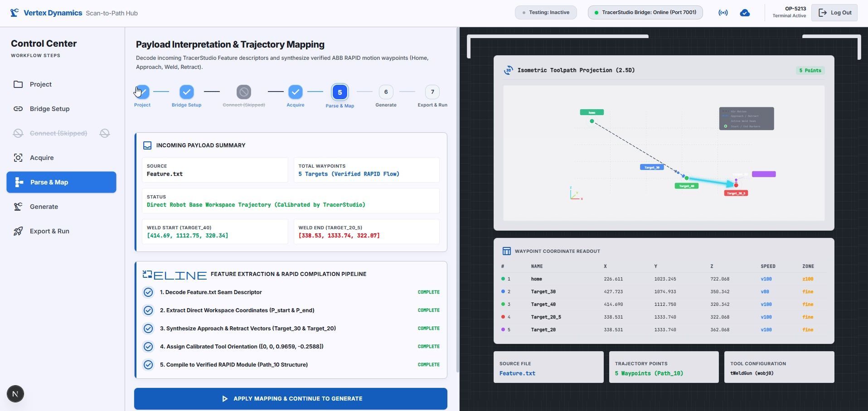Click the waypoint table grid icon
Screen dimensions: 868x411
tap(507, 251)
